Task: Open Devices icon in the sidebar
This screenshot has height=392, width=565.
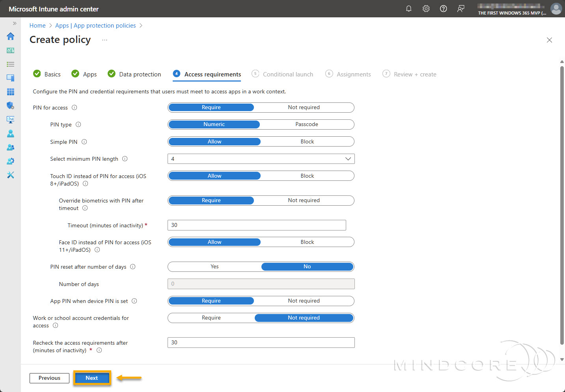Action: pyautogui.click(x=11, y=78)
